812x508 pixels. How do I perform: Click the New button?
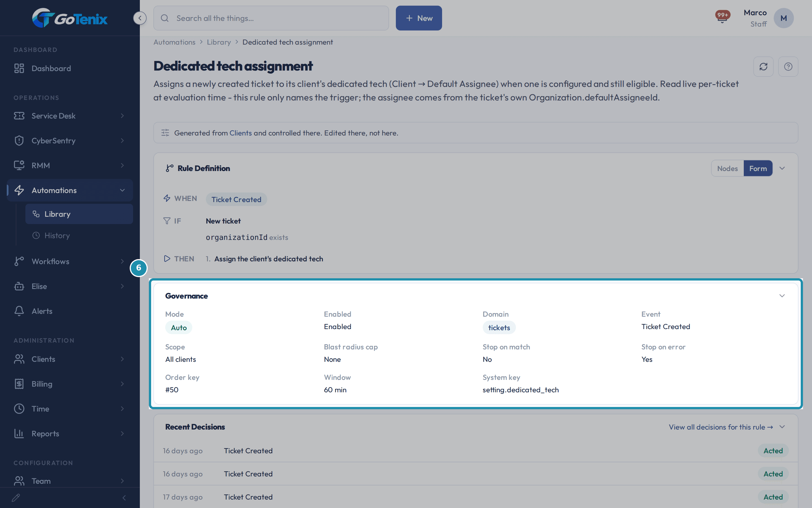tap(419, 18)
